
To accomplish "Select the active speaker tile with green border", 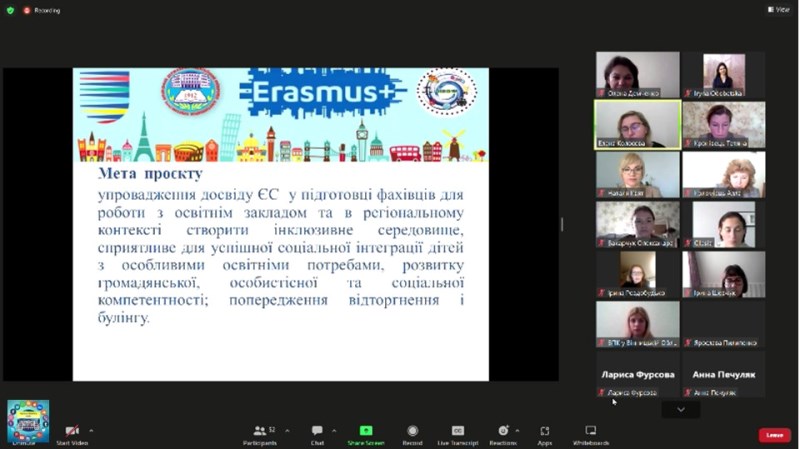I will [638, 124].
